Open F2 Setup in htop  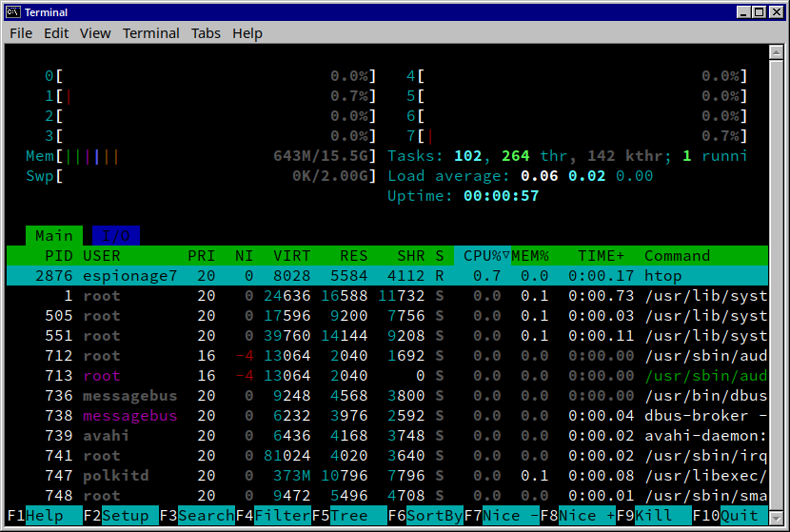coord(121,516)
